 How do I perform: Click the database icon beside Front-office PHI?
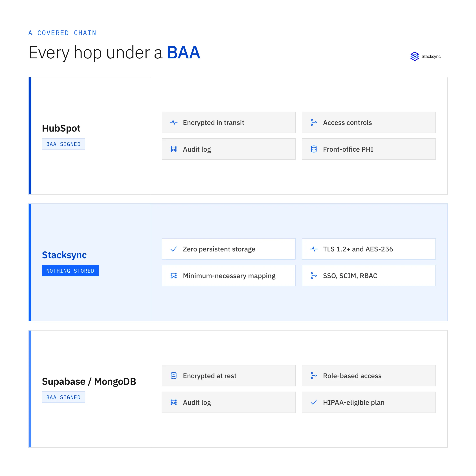pyautogui.click(x=314, y=149)
